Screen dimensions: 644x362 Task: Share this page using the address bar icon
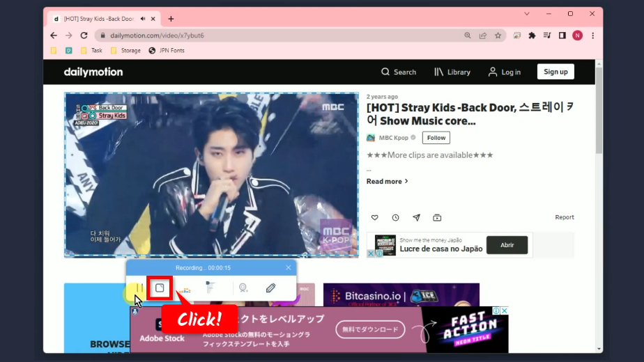pos(483,36)
